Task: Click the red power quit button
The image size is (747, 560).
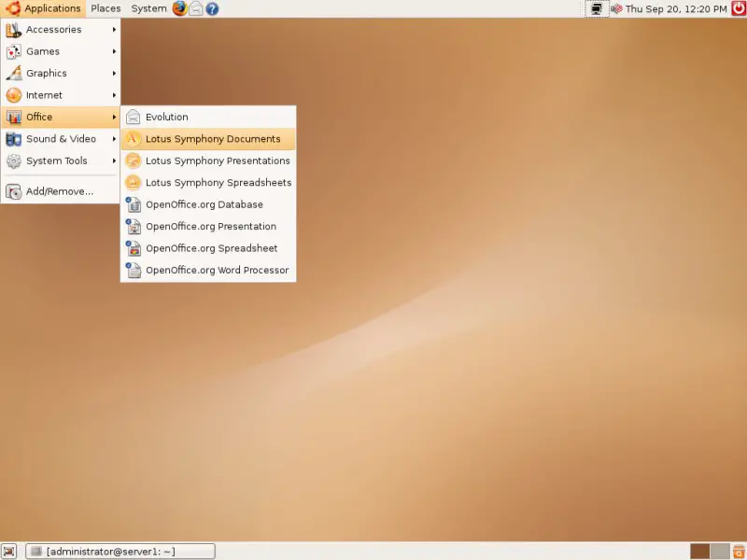Action: (739, 8)
